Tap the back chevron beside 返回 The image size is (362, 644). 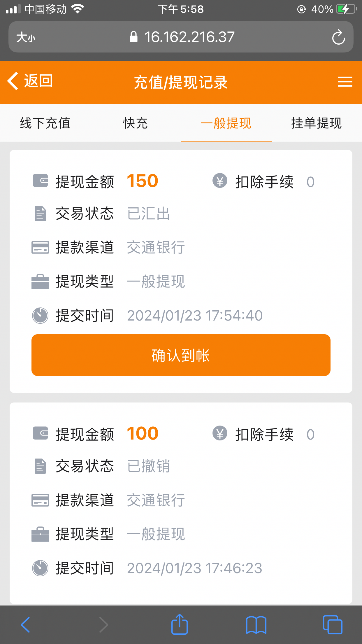(13, 81)
